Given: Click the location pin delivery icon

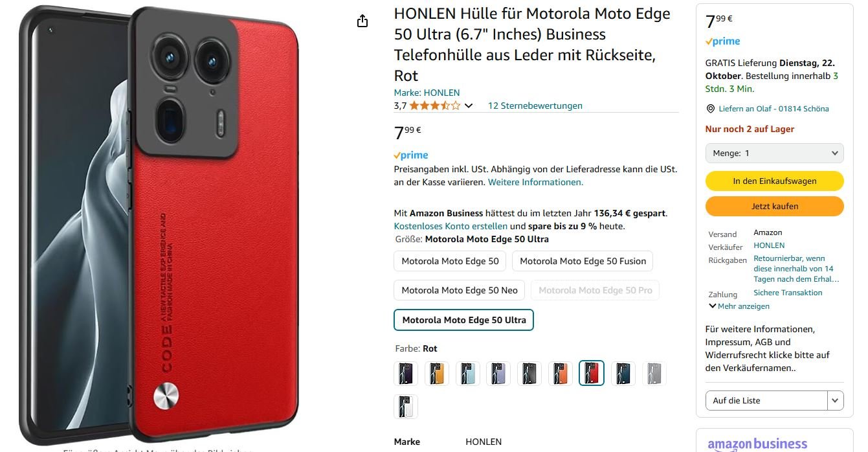Looking at the screenshot, I should pyautogui.click(x=710, y=109).
